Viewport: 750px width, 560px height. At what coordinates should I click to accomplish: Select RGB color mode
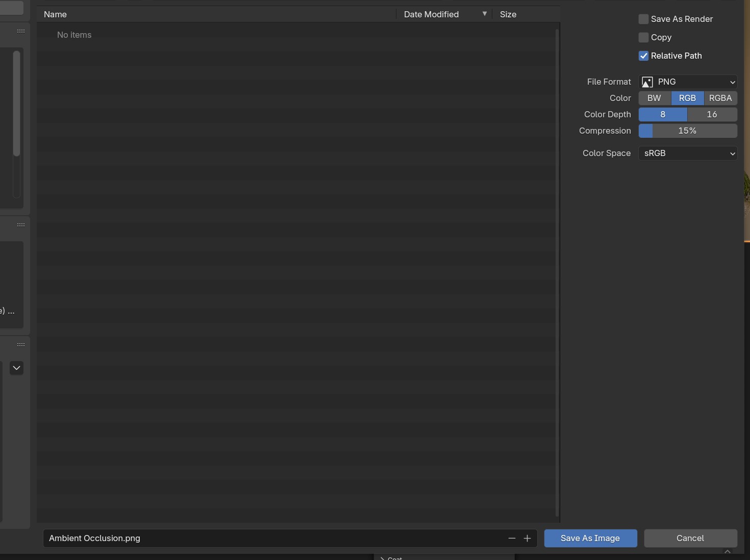[x=687, y=98]
